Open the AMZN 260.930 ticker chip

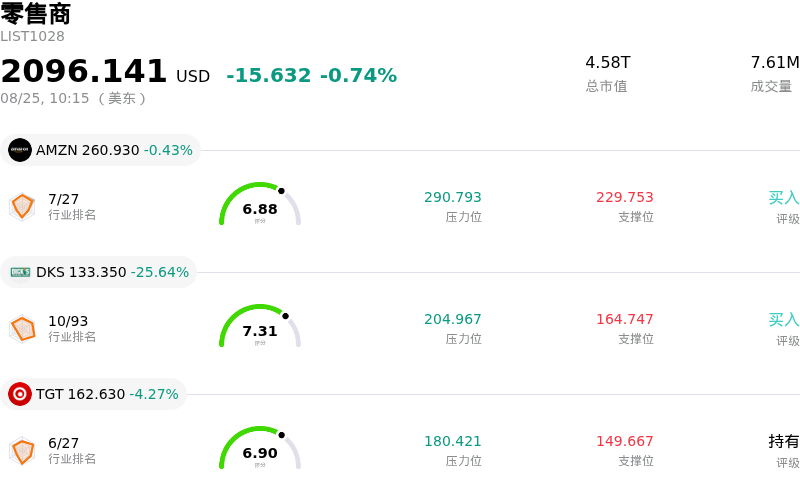pyautogui.click(x=101, y=150)
